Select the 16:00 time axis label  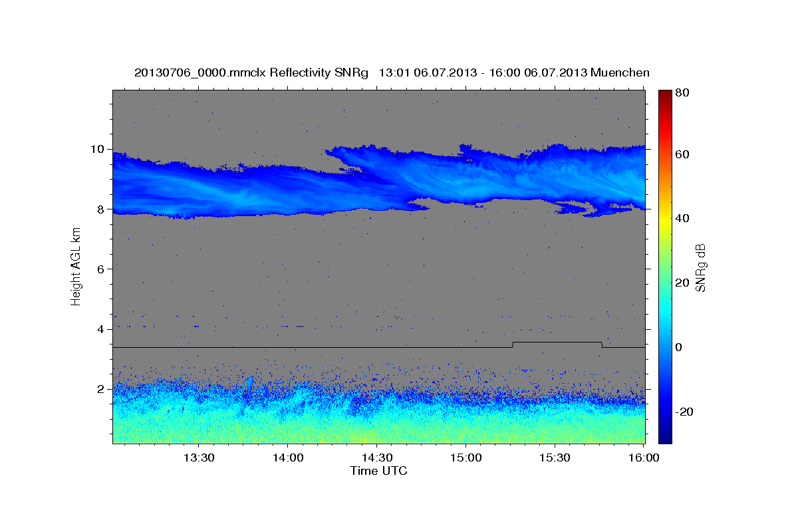(x=644, y=458)
